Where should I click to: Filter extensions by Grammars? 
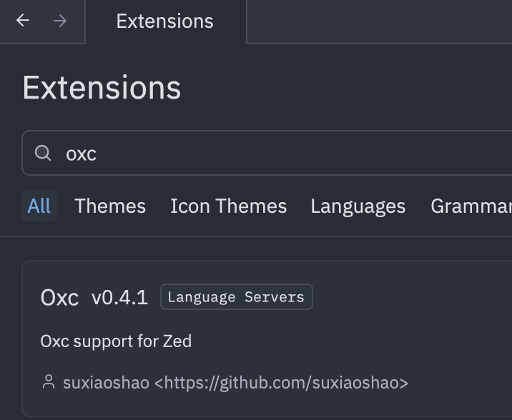(x=472, y=206)
